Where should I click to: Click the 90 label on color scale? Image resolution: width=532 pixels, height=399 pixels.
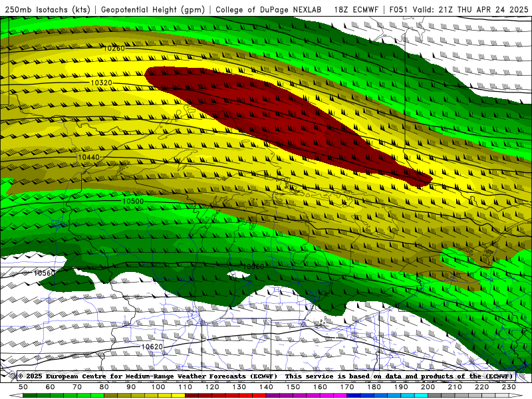131,387
